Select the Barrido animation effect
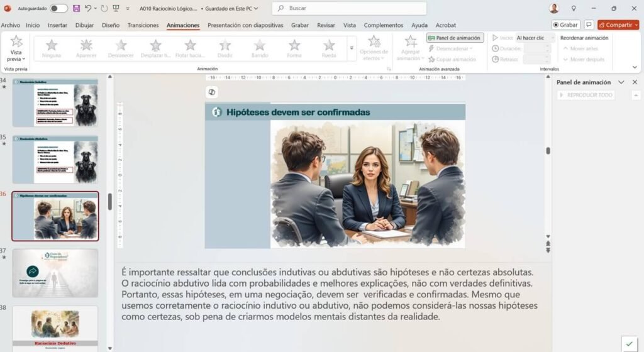The image size is (644, 352). coord(260,48)
